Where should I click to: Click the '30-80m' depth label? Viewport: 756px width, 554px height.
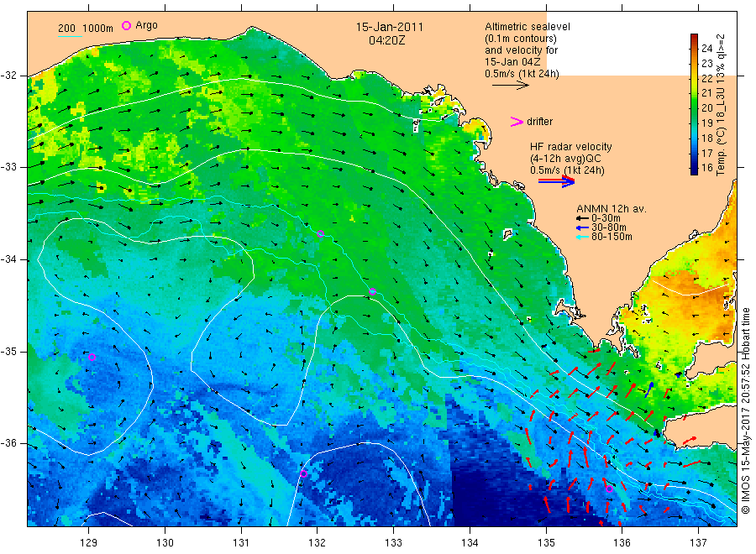(609, 227)
